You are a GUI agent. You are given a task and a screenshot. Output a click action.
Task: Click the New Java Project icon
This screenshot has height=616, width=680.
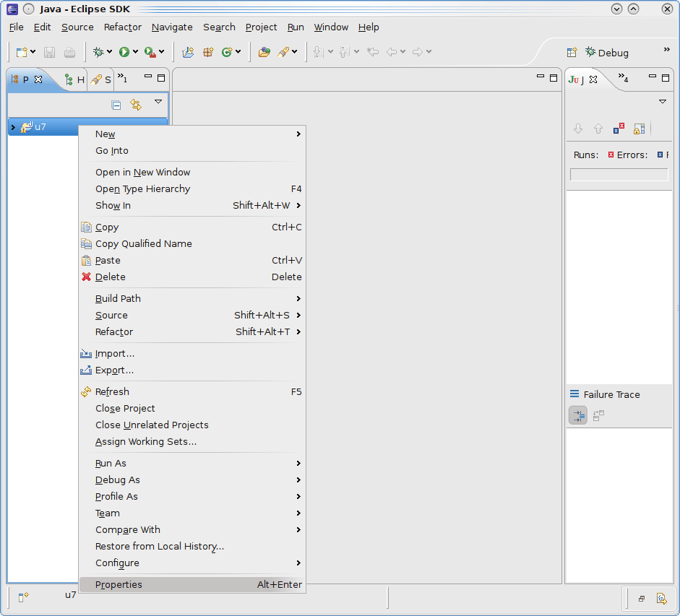tap(188, 52)
